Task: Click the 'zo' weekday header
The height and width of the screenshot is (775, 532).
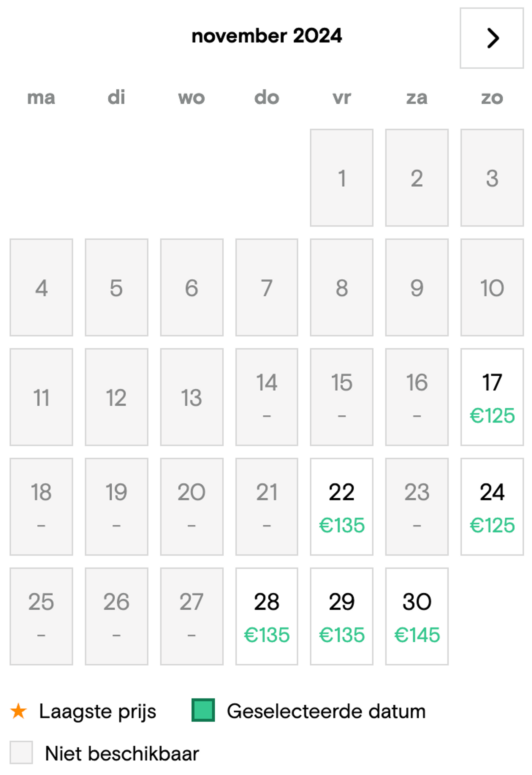Action: pyautogui.click(x=492, y=98)
